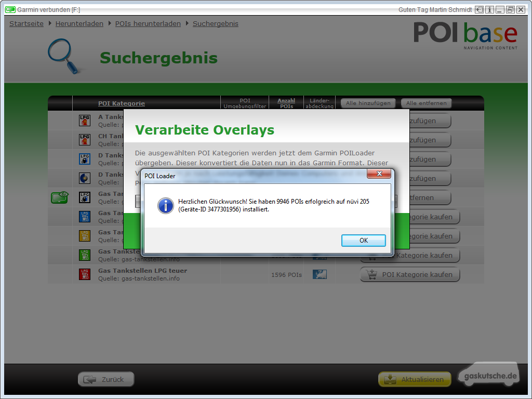Click the login arrow icon beside the user name
The width and height of the screenshot is (532, 399).
pyautogui.click(x=478, y=9)
